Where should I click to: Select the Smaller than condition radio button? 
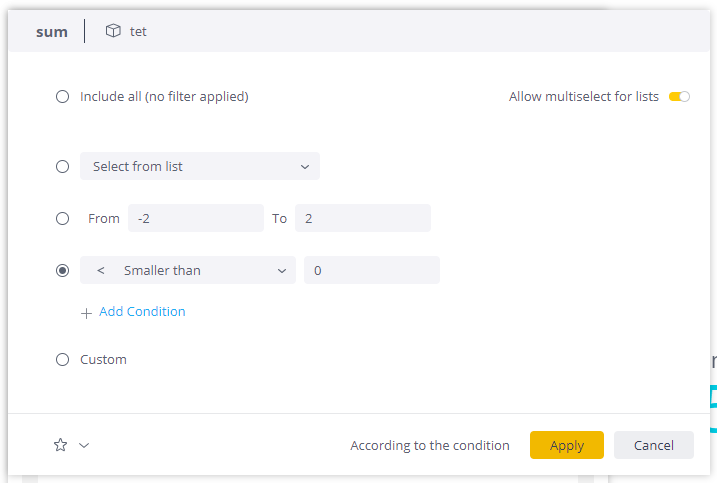tap(63, 270)
